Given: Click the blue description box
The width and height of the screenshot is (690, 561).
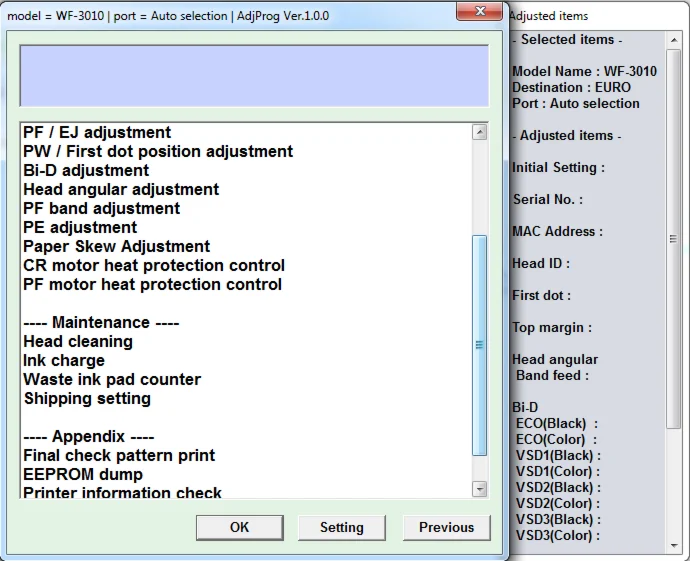Looking at the screenshot, I should [x=254, y=76].
